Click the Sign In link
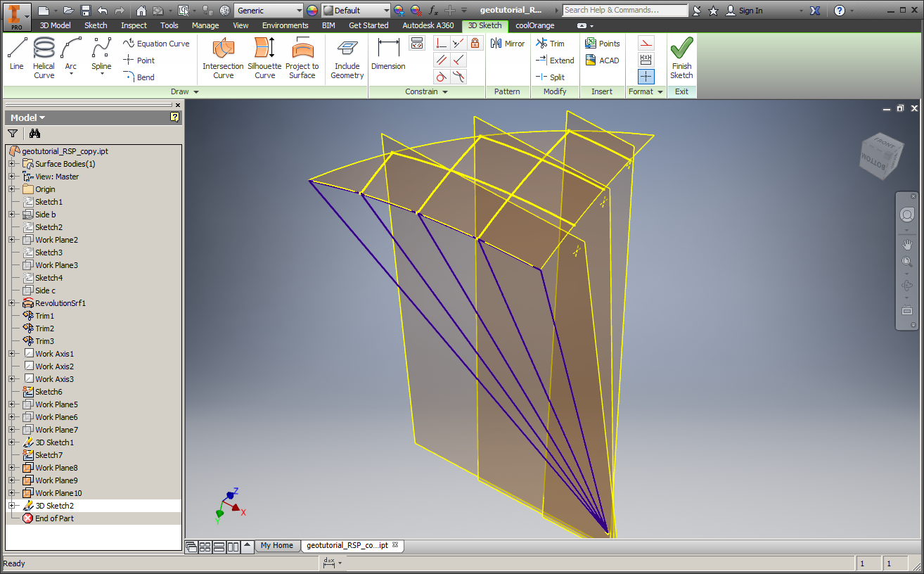Viewport: 924px width, 574px height. click(745, 11)
